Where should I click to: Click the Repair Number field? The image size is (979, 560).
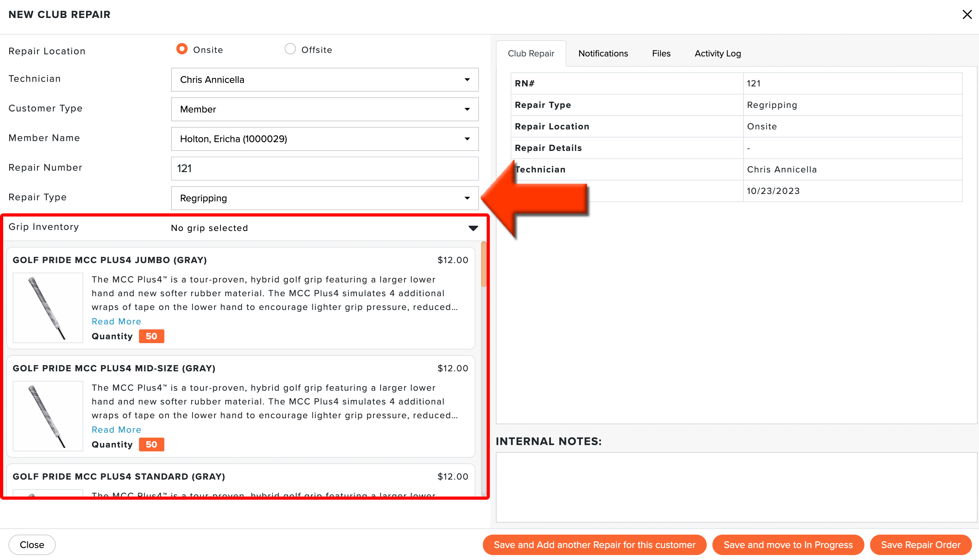pyautogui.click(x=324, y=169)
